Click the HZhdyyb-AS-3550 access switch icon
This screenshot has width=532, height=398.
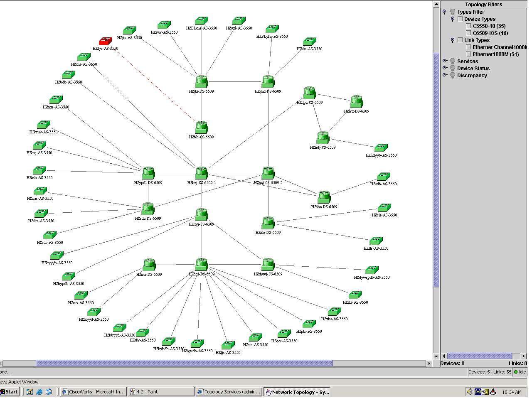381,148
